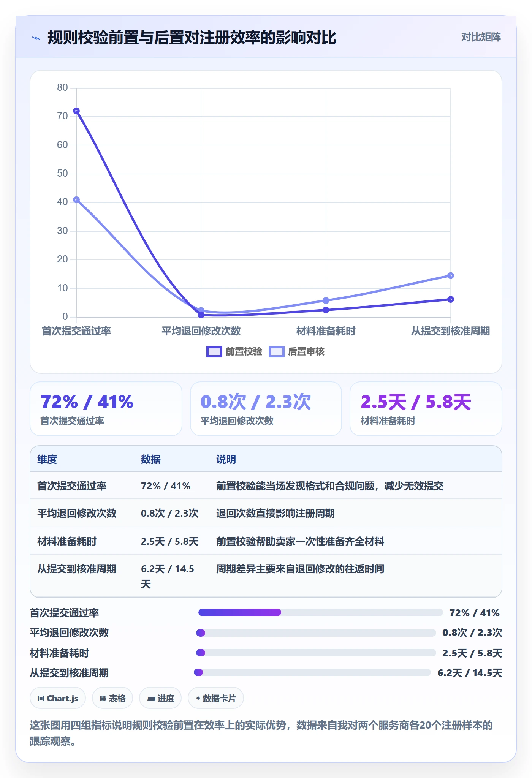Click the 后置审核 data point at 41
Viewport: 532px width, 778px height.
pos(76,200)
